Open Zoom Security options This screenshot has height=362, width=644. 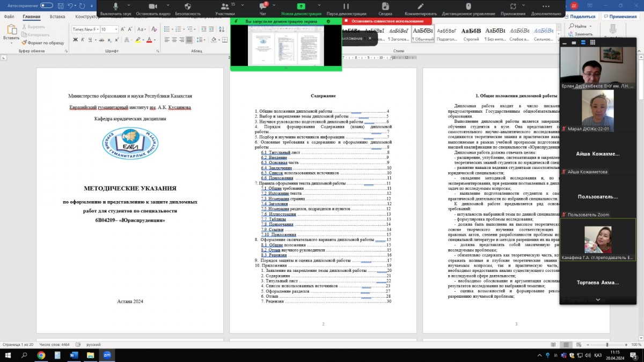pos(188,7)
